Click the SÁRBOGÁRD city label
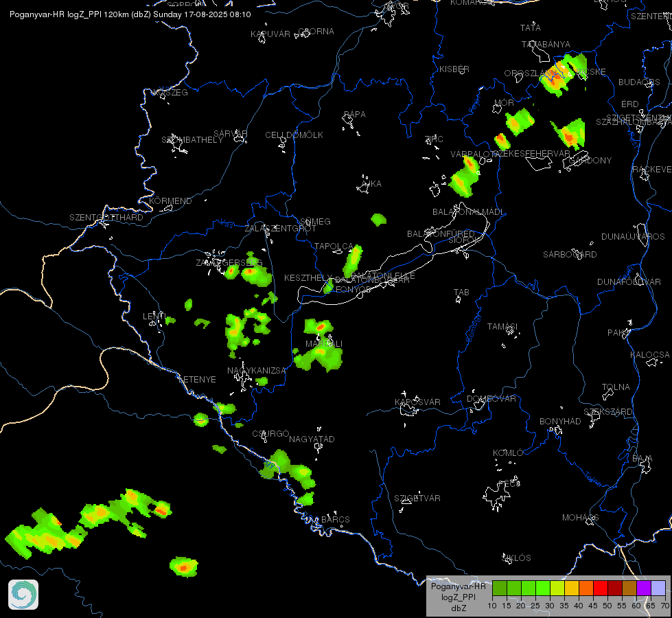This screenshot has width=672, height=618. click(x=570, y=255)
